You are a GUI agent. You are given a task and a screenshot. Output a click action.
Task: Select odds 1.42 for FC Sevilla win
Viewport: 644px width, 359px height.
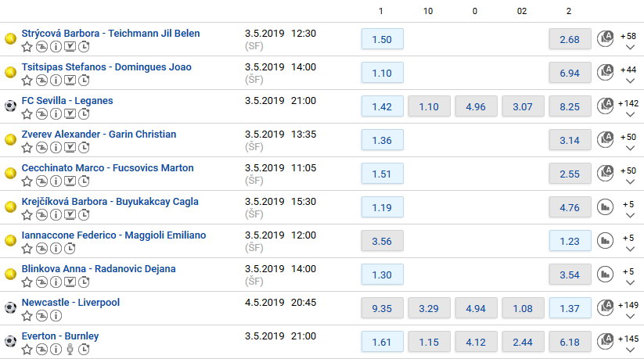pyautogui.click(x=383, y=106)
